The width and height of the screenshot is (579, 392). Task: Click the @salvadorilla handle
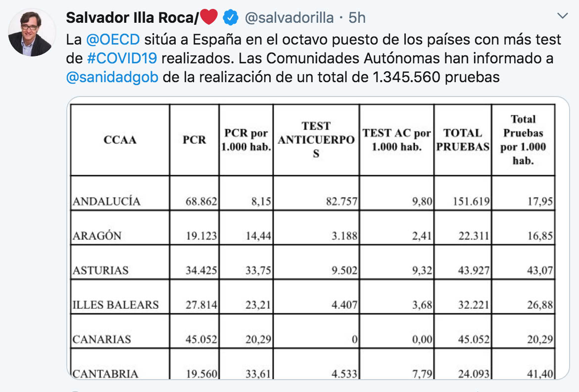click(289, 17)
